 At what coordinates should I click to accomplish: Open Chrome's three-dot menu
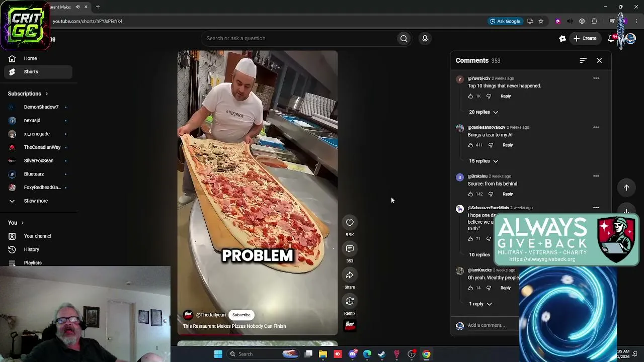point(636,21)
